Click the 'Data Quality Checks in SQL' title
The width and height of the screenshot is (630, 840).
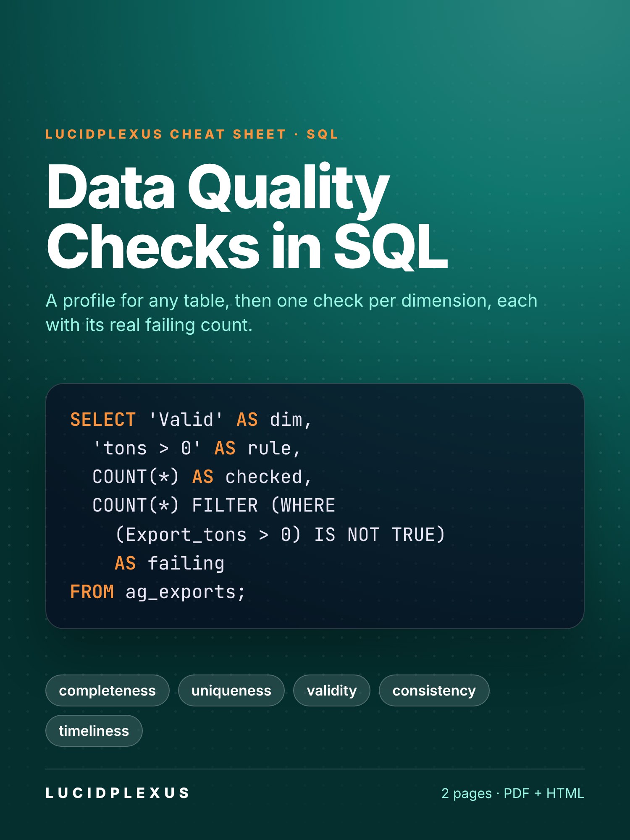click(x=247, y=216)
